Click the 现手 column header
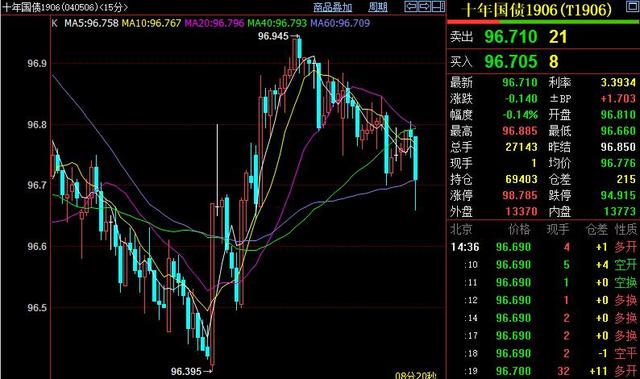The image size is (640, 379). 558,230
